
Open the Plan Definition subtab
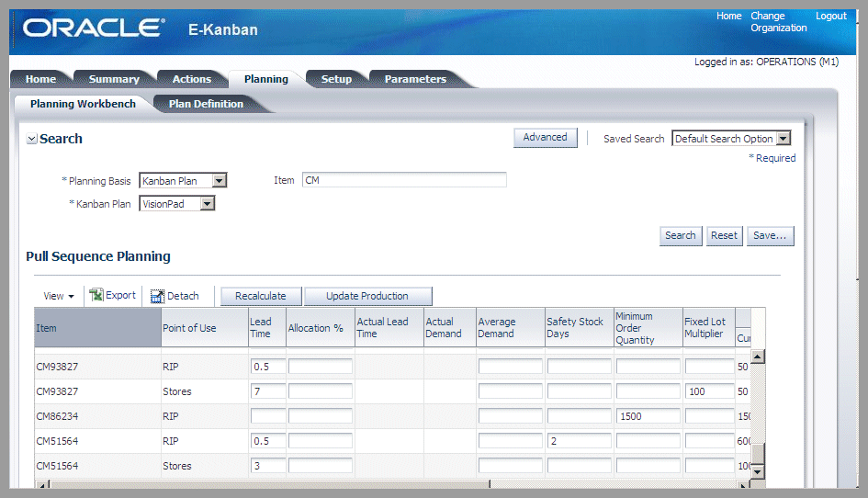click(206, 104)
